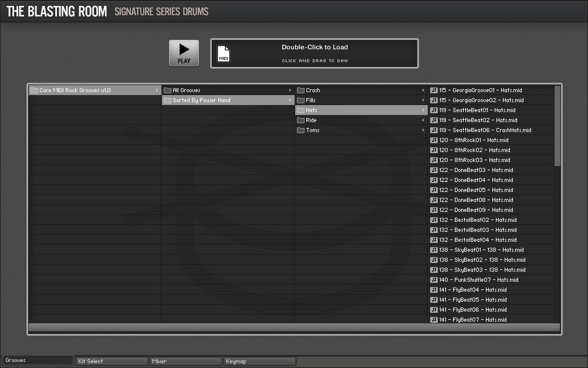
Task: Click the PLAY button
Action: (184, 53)
